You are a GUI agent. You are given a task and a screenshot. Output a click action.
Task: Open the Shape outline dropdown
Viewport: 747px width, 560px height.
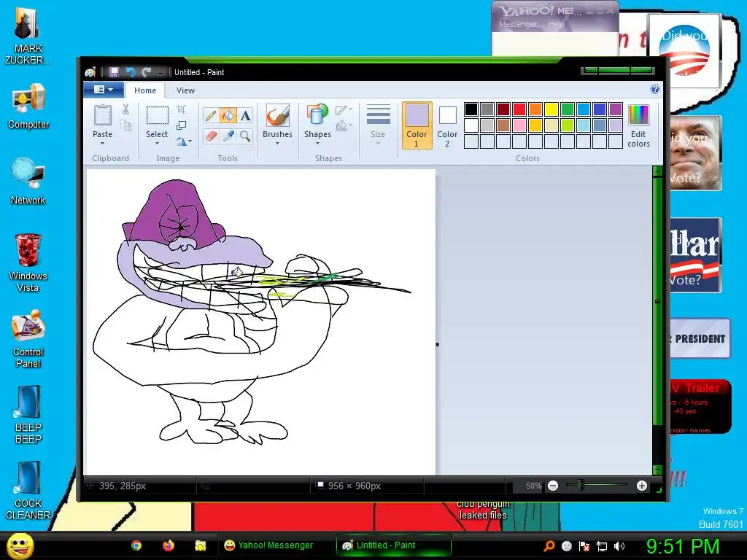(344, 110)
